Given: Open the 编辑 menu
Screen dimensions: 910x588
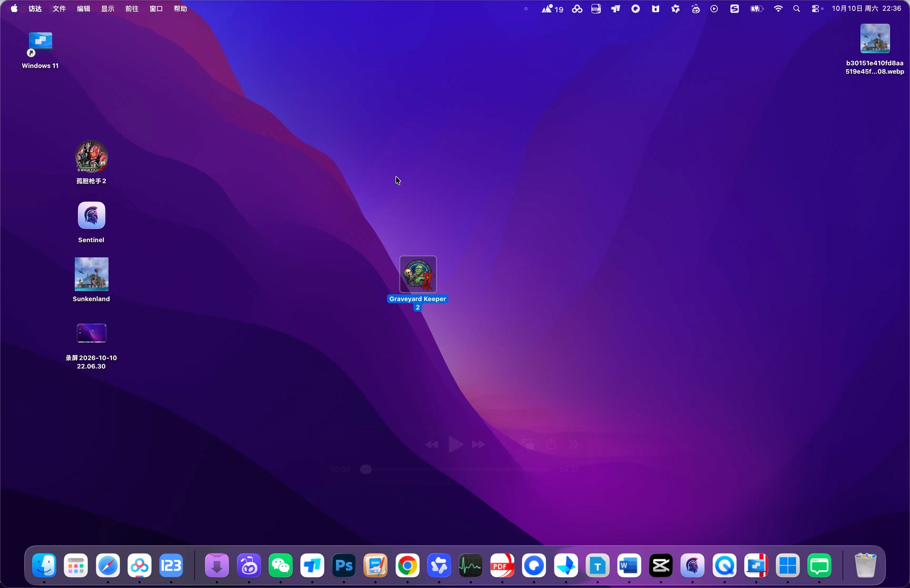Looking at the screenshot, I should [84, 9].
